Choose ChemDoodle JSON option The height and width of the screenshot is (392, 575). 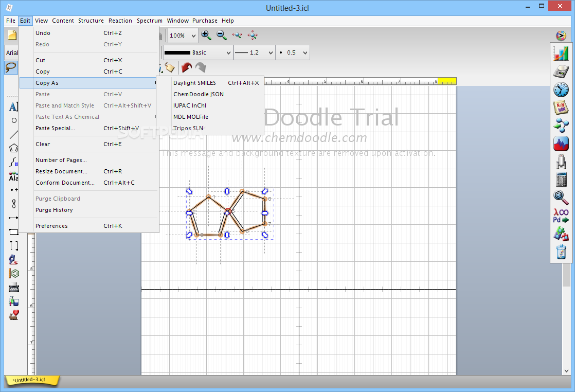click(x=210, y=94)
